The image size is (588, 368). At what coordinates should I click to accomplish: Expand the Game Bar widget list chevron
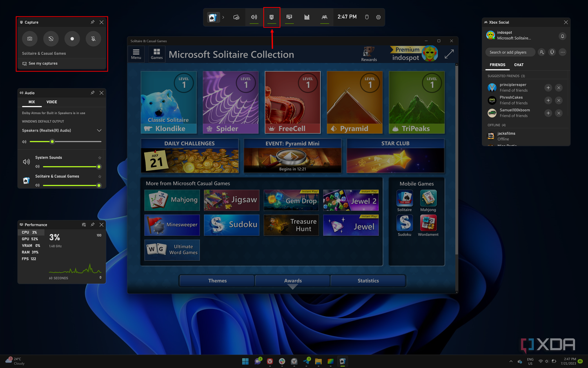pos(223,17)
